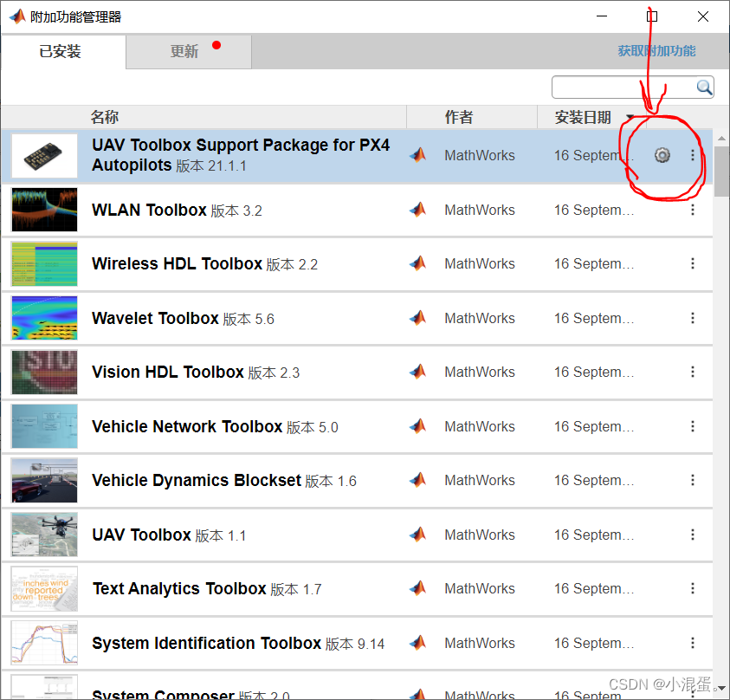Image resolution: width=730 pixels, height=700 pixels.
Task: Select the UAV Toolbox drone thumbnail
Action: [x=44, y=535]
